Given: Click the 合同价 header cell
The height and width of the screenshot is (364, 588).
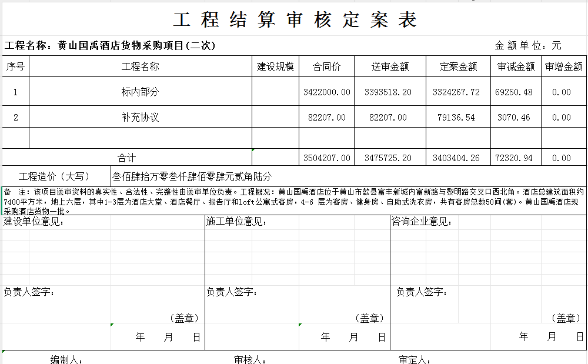Looking at the screenshot, I should tap(326, 66).
